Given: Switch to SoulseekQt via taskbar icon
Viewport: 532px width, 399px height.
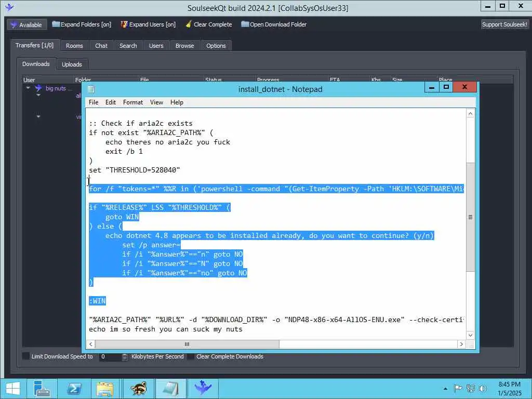Looking at the screenshot, I should point(203,389).
